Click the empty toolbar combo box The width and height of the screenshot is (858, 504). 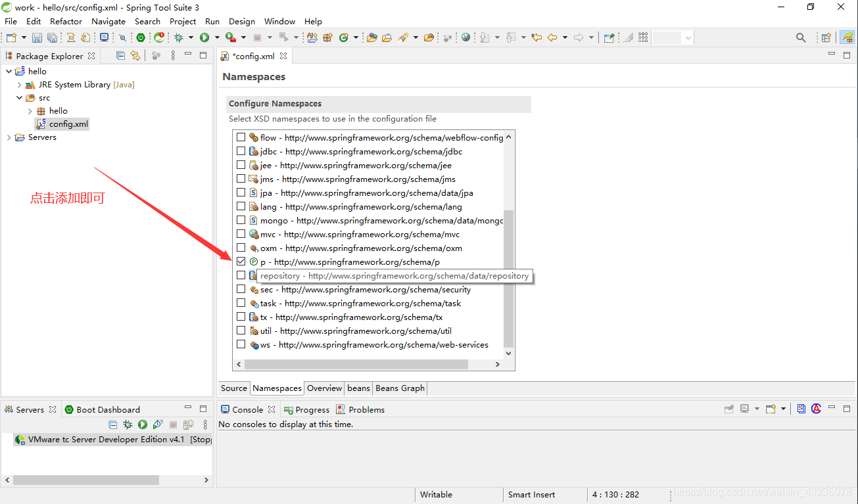[x=673, y=37]
